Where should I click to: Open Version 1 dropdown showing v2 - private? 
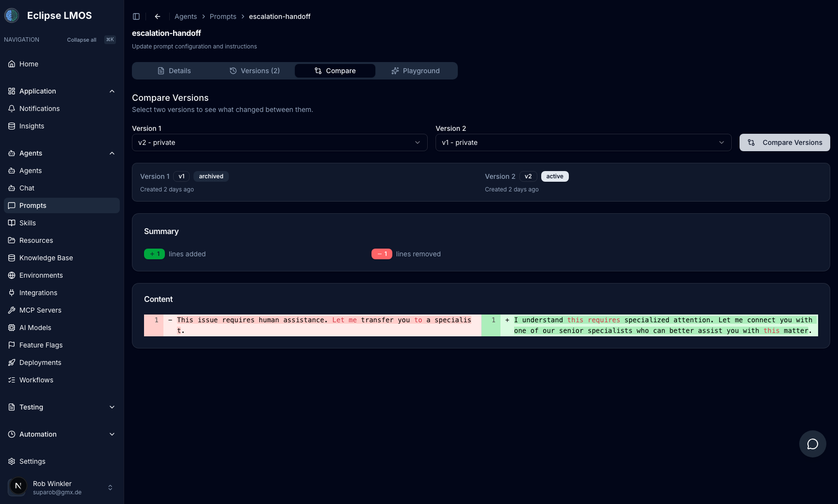click(280, 142)
